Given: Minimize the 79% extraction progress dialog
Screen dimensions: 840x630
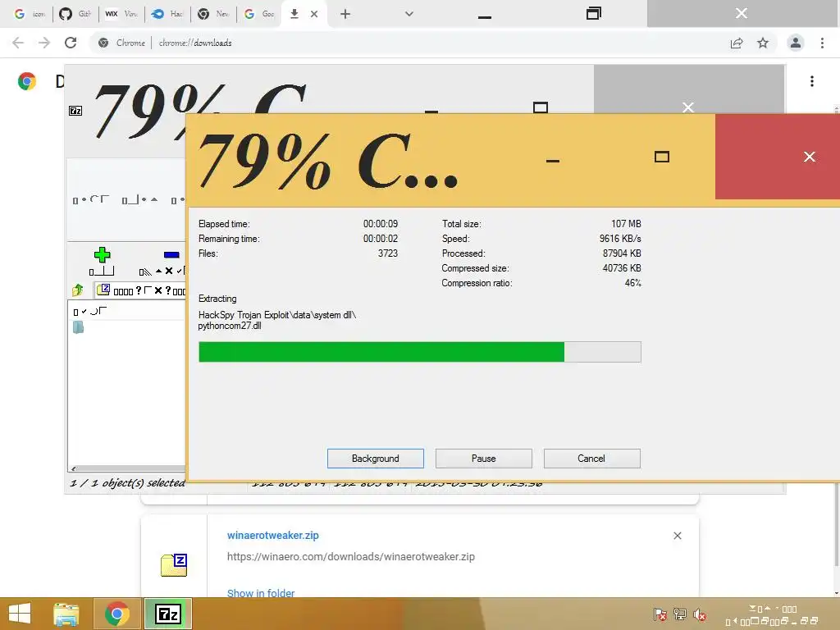Looking at the screenshot, I should [x=553, y=160].
